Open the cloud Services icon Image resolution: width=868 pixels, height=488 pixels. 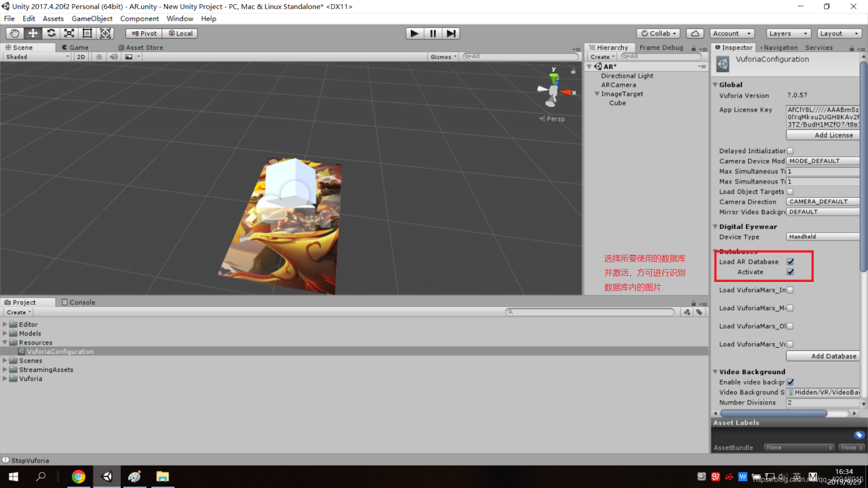tap(694, 33)
